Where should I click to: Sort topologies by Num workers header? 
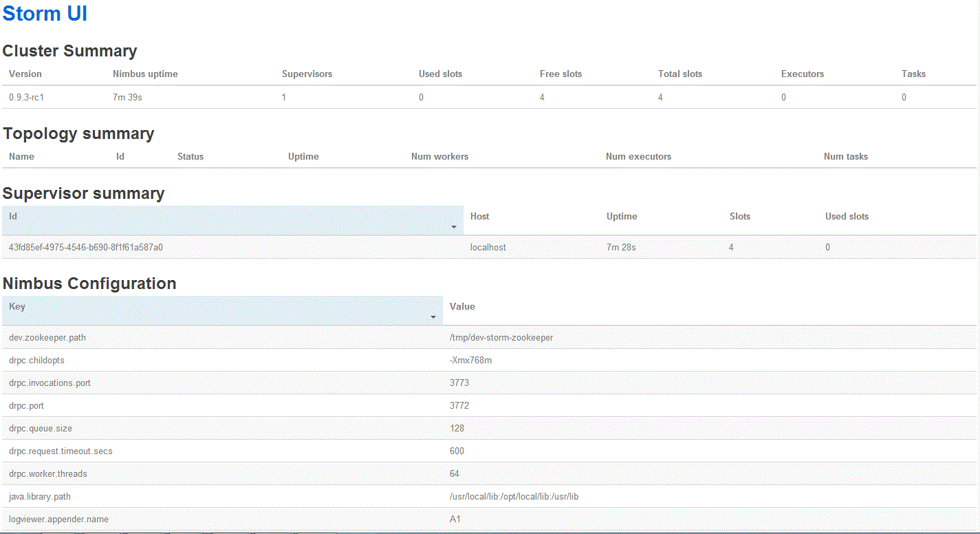click(439, 156)
